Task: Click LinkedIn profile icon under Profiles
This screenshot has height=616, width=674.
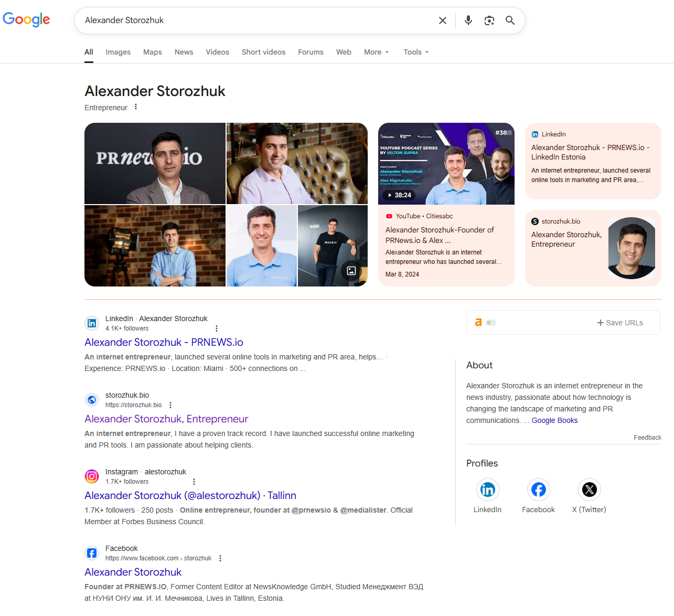Action: point(488,490)
